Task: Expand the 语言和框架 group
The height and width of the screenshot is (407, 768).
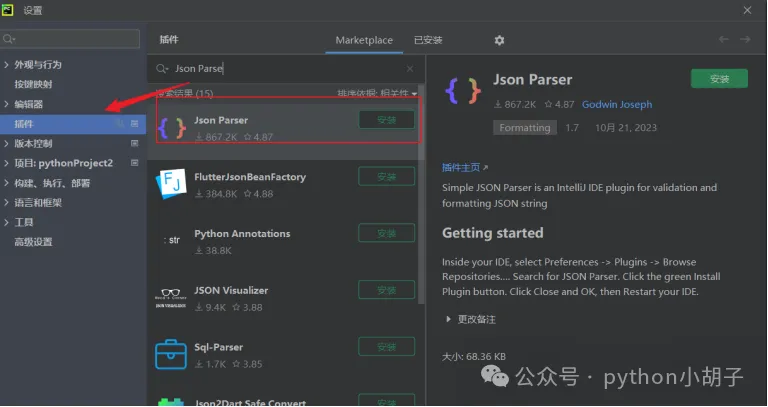Action: (6, 202)
